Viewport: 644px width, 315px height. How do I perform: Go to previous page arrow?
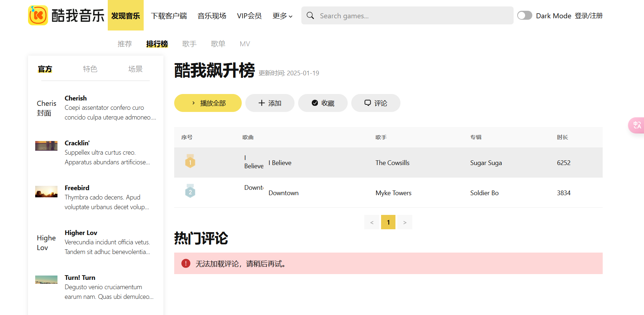(x=372, y=222)
